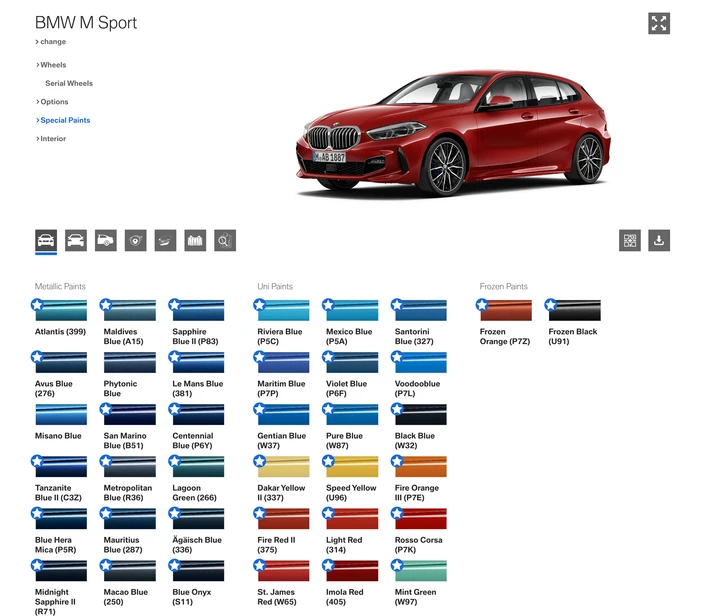This screenshot has height=616, width=720.
Task: Pick the Blue Hera Mica (P5R) swatch
Action: click(x=61, y=519)
